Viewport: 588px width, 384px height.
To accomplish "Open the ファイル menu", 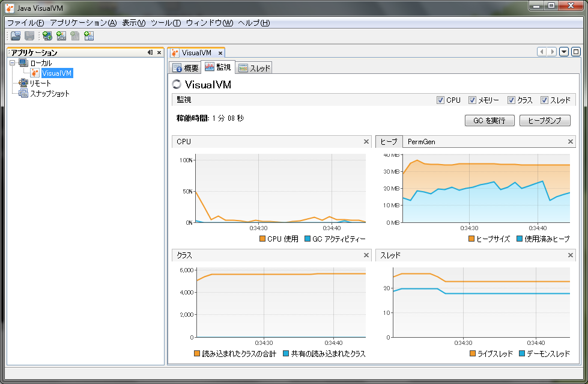I will 25,23.
